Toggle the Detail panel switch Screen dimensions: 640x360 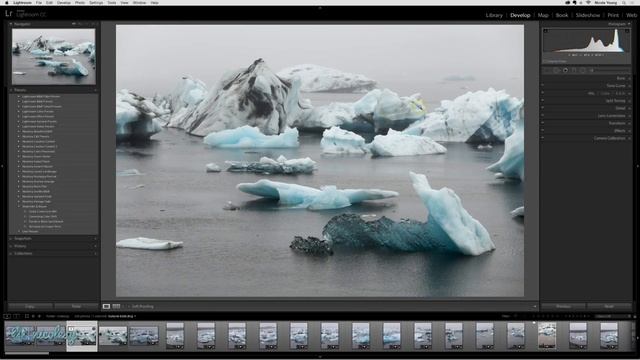pos(543,108)
